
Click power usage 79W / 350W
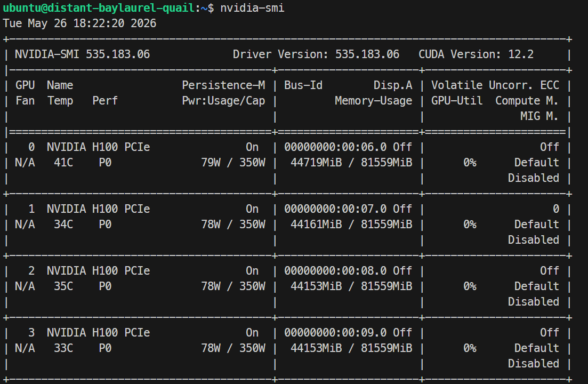[x=233, y=162]
